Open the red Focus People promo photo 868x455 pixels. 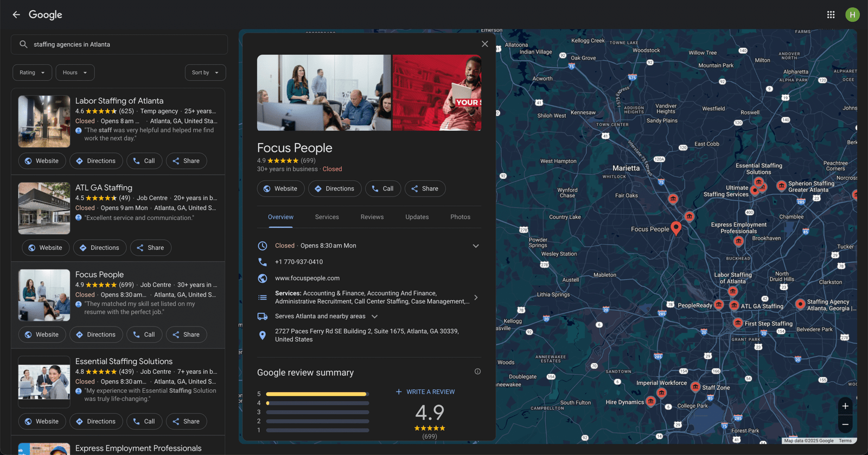tap(437, 93)
